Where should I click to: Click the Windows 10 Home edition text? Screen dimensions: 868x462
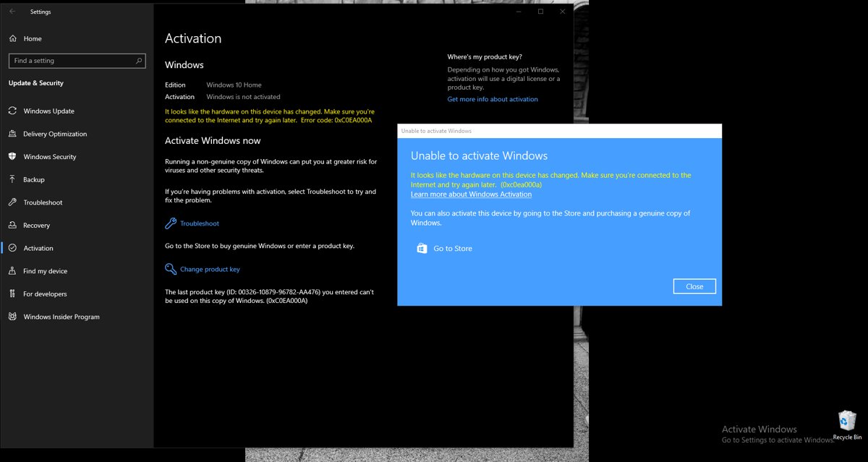[234, 85]
